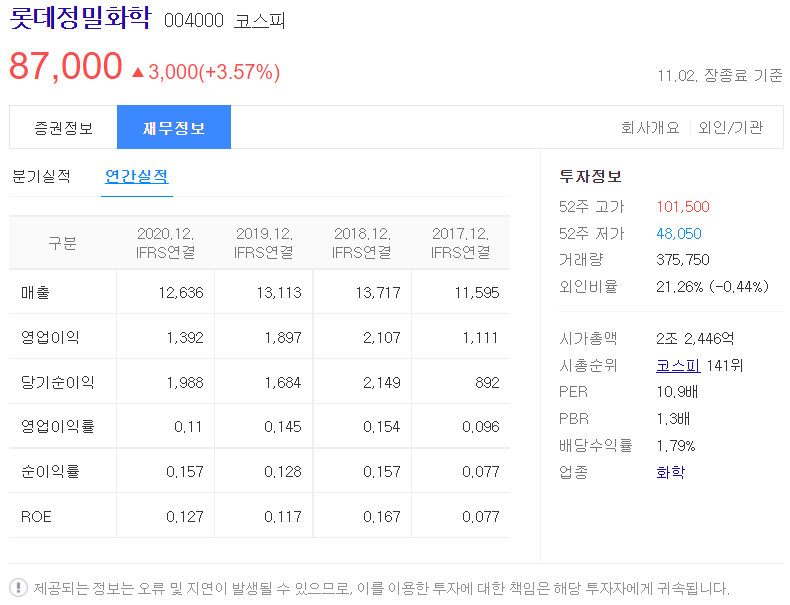Click the 52주 저가 value 48,050
The image size is (790, 605).
[x=679, y=234]
